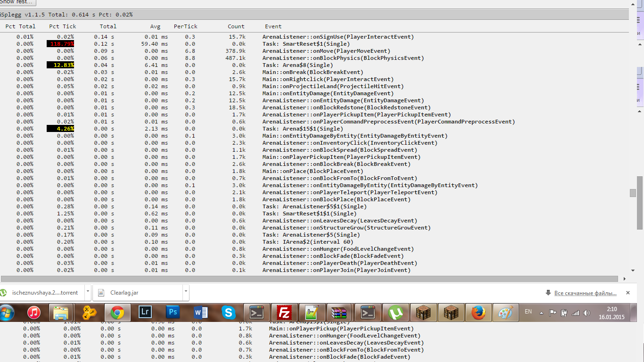Switch the EN input language indicator
The height and width of the screenshot is (362, 644).
tap(528, 312)
